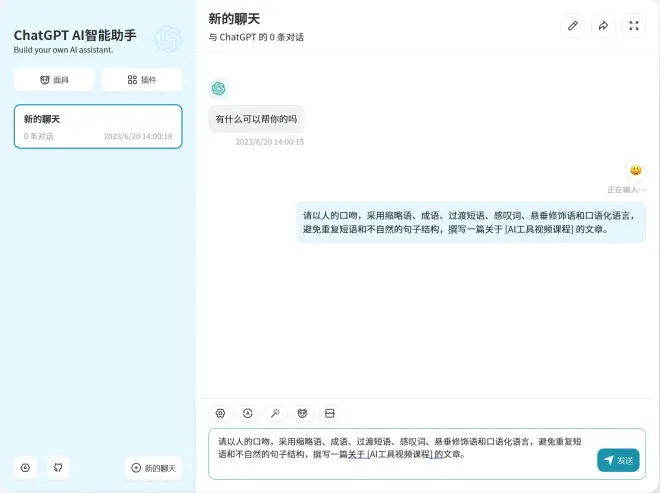Click the smiley user avatar

click(636, 170)
